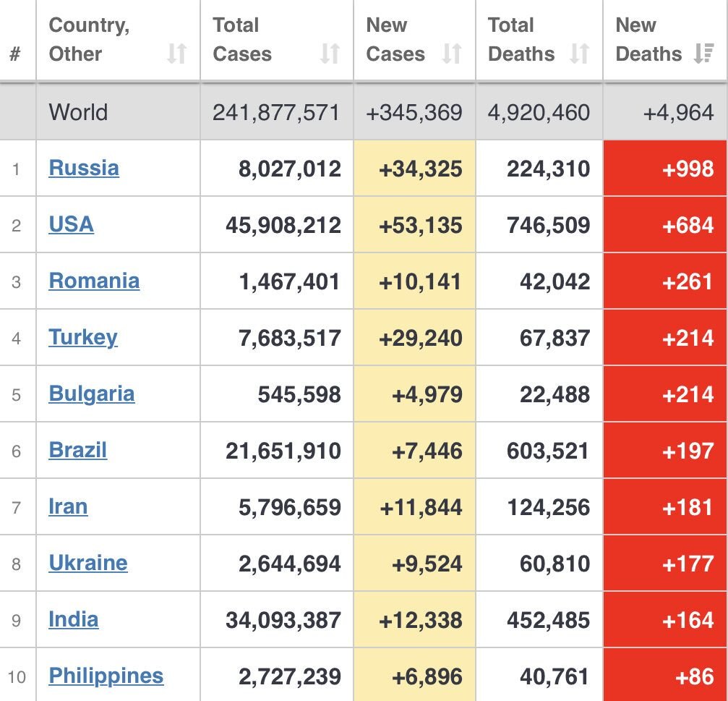
Task: Open the Brazil country link
Action: coord(77,450)
